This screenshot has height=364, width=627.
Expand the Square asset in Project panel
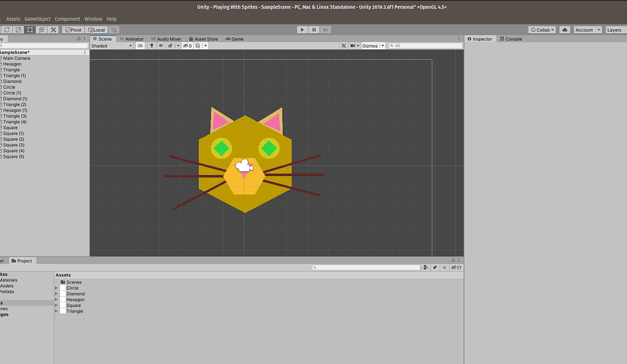pos(56,305)
